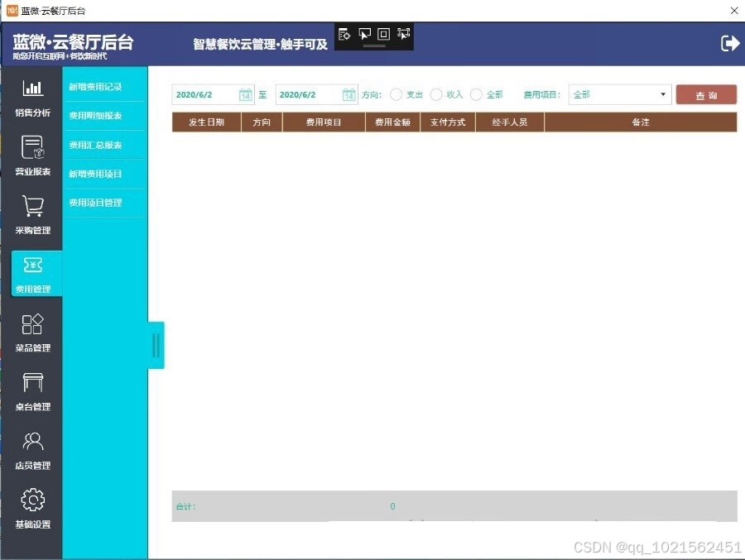Sort by 发生日期 column header
Viewport: 745px width, 560px height.
click(x=206, y=122)
